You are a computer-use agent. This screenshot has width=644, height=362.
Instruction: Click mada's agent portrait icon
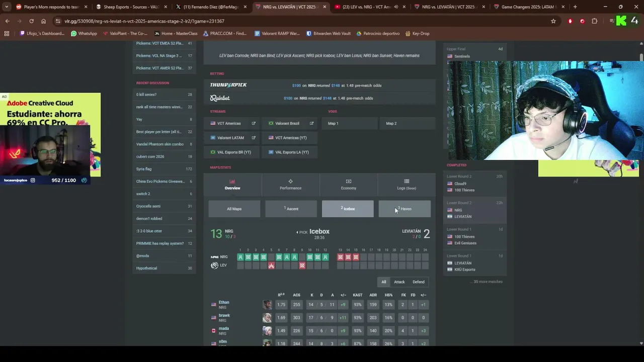tap(267, 331)
